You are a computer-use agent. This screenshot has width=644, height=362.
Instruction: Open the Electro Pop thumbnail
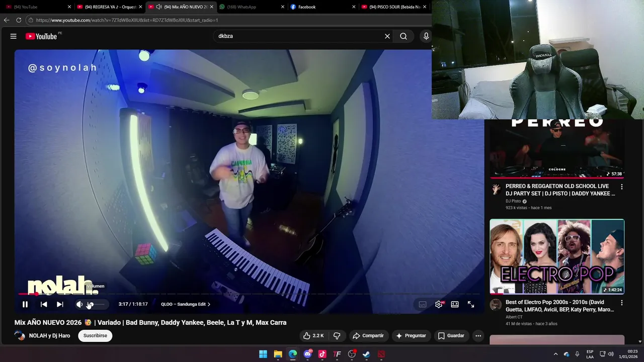(x=557, y=256)
